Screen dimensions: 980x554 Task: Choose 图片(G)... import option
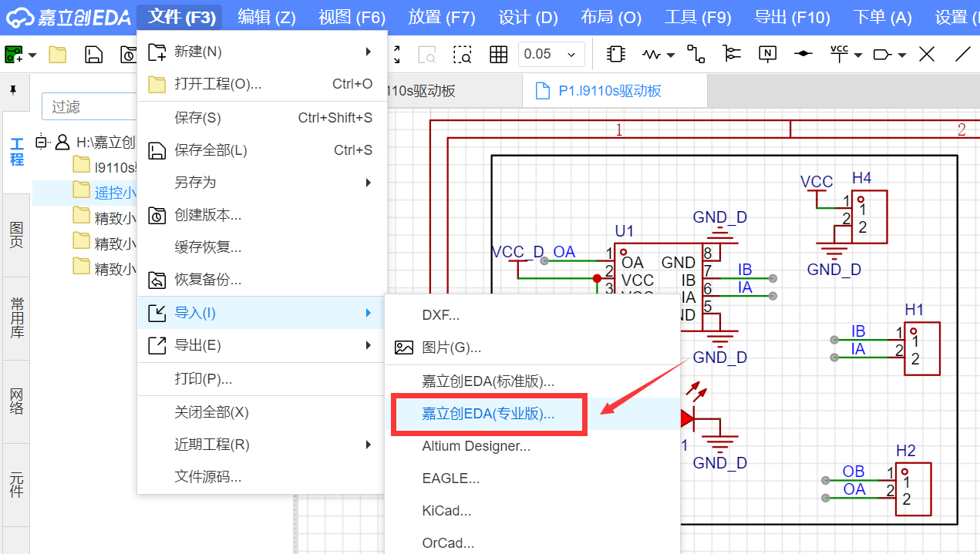pyautogui.click(x=533, y=348)
